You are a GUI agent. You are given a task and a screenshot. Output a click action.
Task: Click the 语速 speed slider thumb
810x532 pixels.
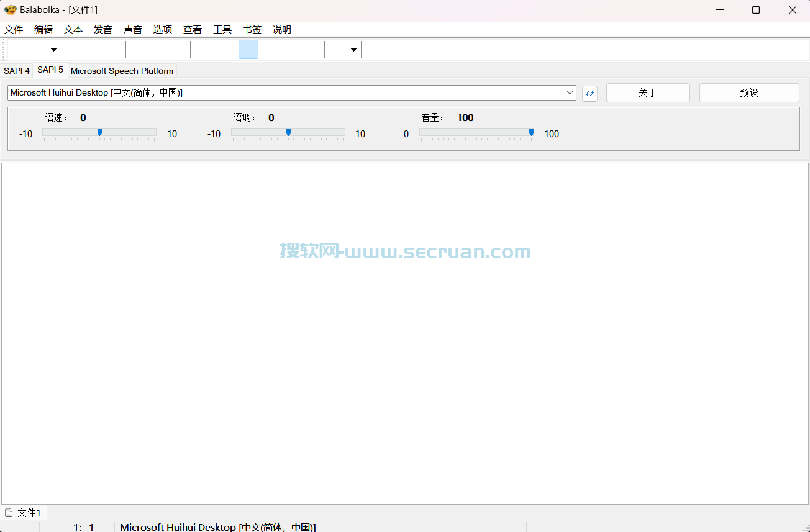click(x=99, y=132)
